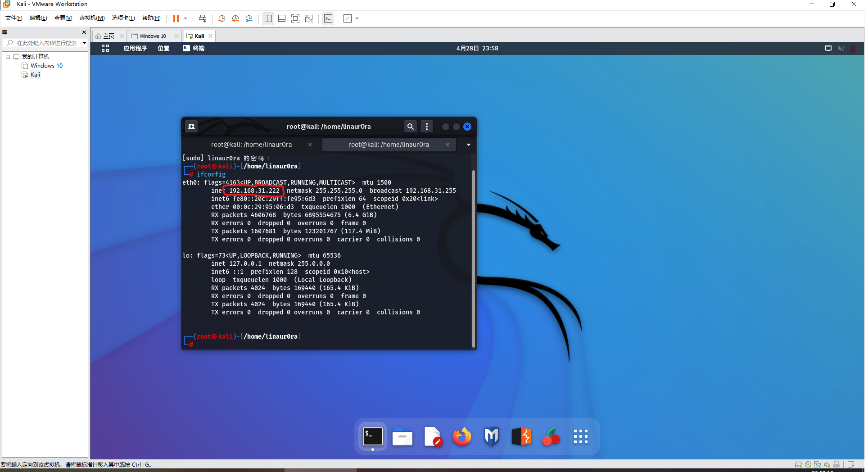868x472 pixels.
Task: Minimize the terminal window with the first gray dot
Action: [445, 127]
